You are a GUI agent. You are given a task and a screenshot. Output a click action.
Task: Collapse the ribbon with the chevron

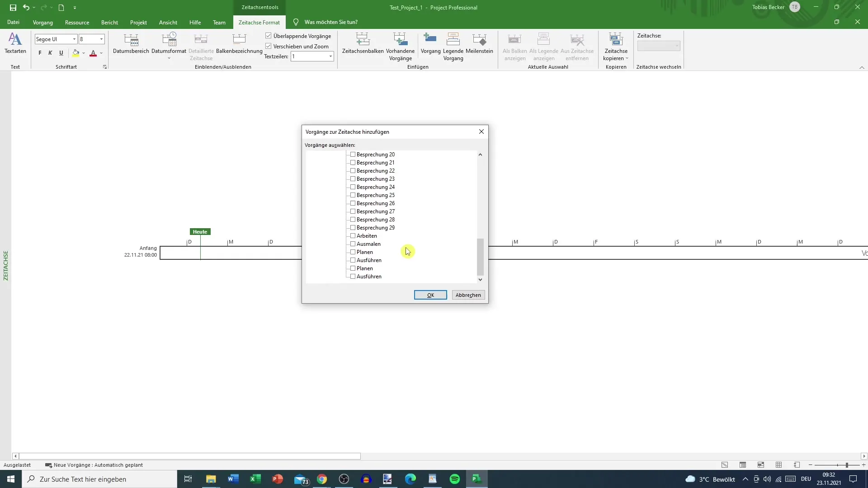pos(862,67)
